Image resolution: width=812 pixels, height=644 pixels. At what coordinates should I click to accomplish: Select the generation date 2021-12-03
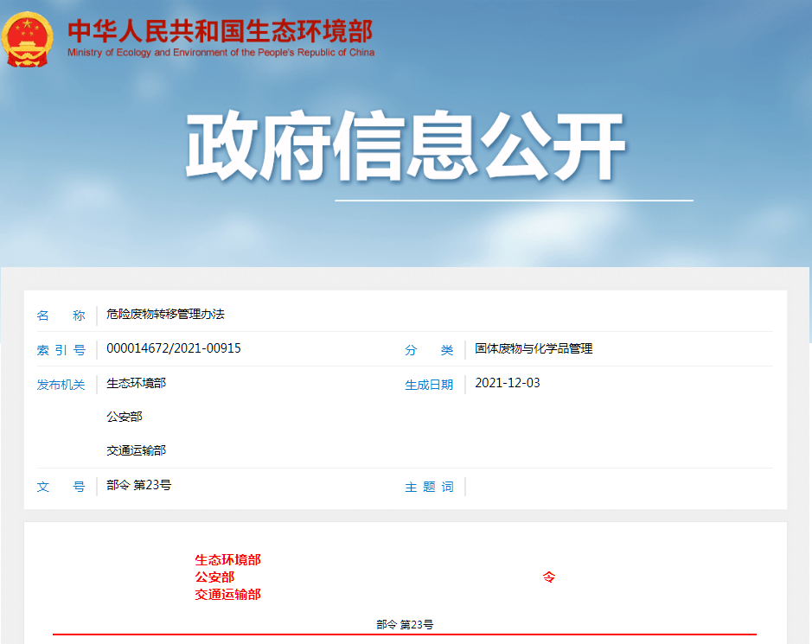(506, 382)
